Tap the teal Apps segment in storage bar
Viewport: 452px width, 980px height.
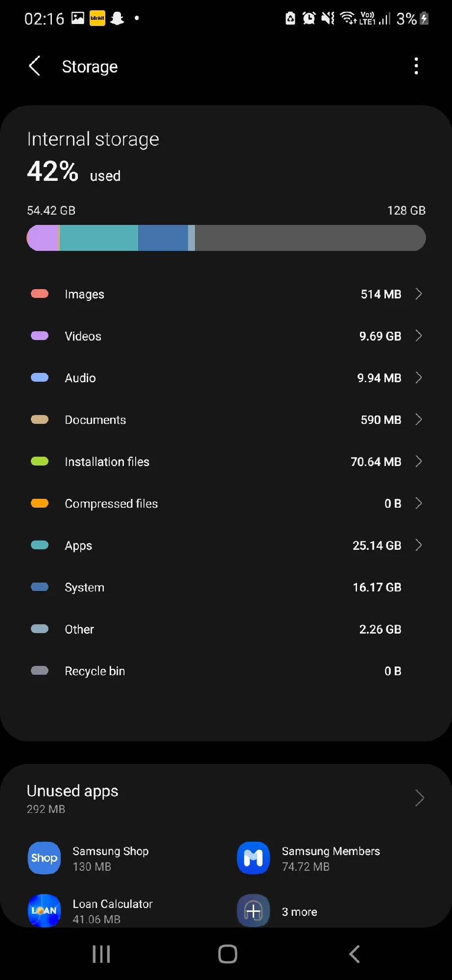click(x=98, y=238)
